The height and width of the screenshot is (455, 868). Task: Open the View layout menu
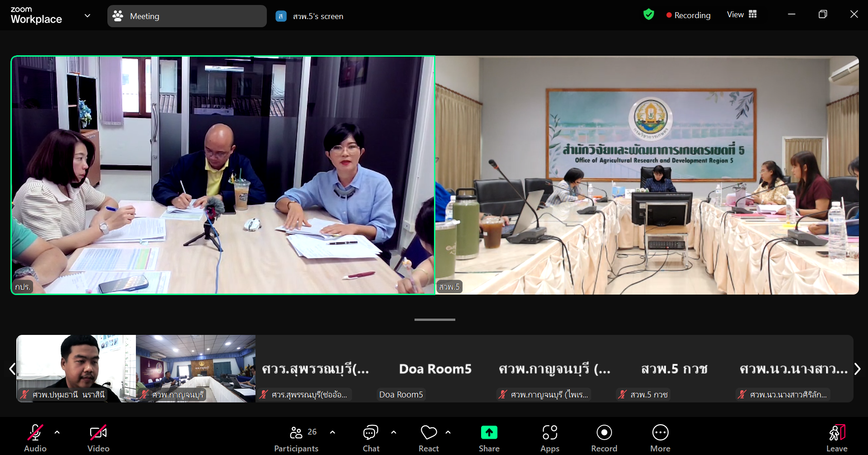[742, 15]
